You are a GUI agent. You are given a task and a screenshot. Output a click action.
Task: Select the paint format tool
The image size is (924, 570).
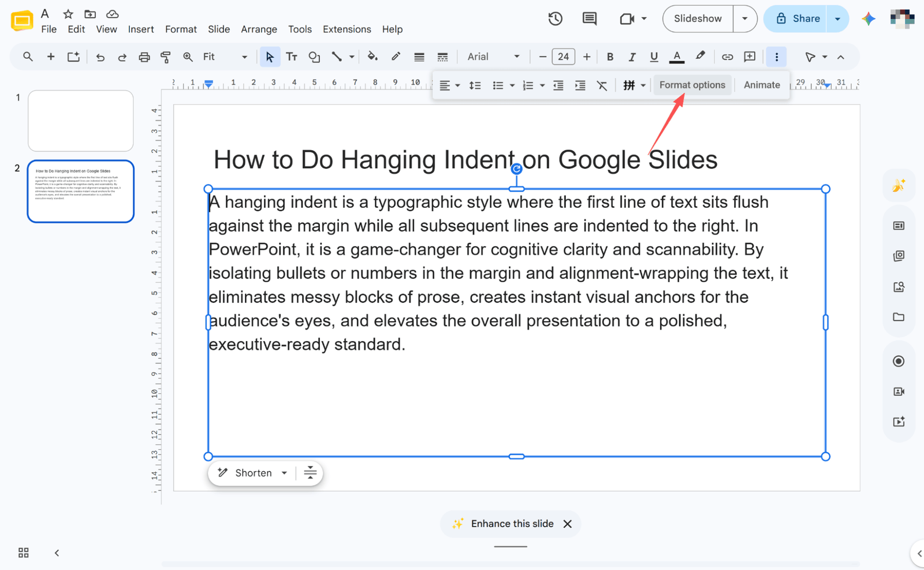click(x=166, y=57)
